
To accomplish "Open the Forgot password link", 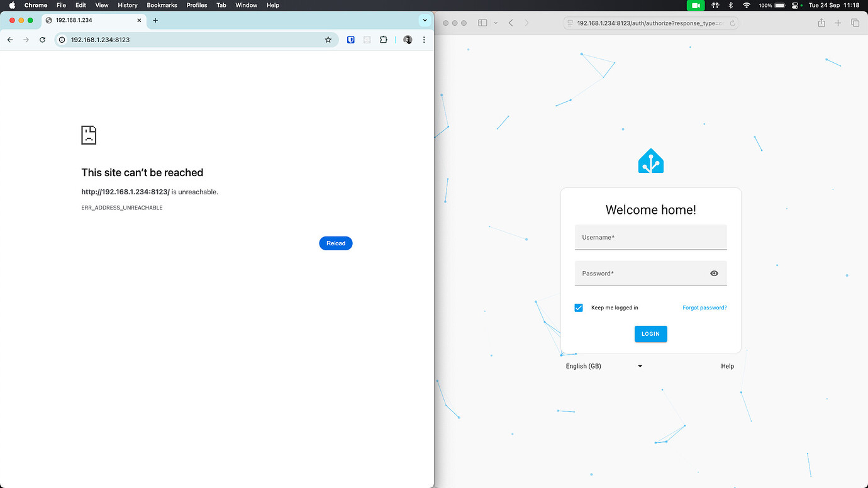I will pos(704,308).
